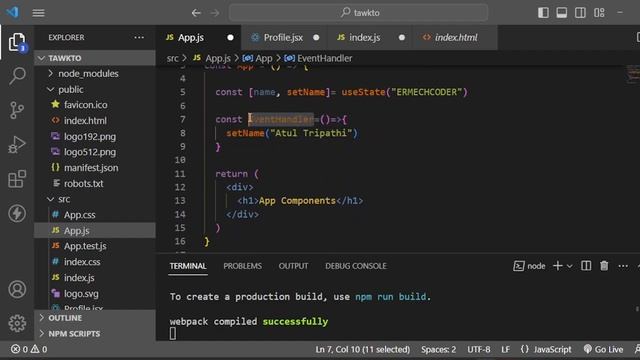Toggle the bottom panel layout icon
The height and width of the screenshot is (360, 640).
coord(562,13)
